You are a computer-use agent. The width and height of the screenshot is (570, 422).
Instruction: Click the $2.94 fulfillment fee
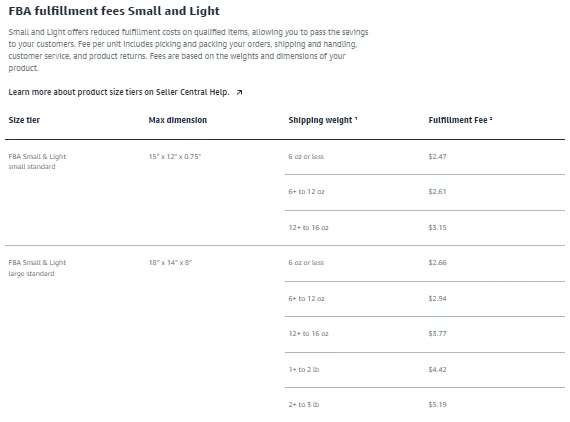[437, 298]
